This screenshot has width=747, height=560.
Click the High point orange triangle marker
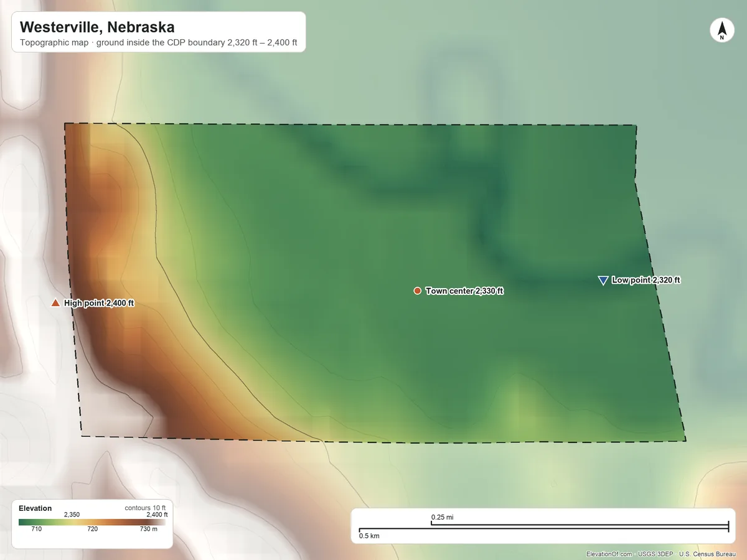pyautogui.click(x=55, y=303)
